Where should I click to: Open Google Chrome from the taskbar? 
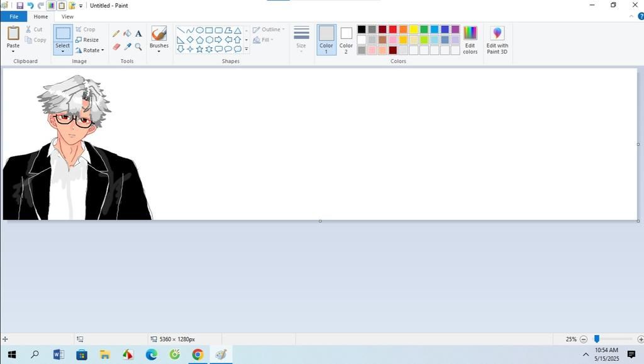pyautogui.click(x=197, y=355)
